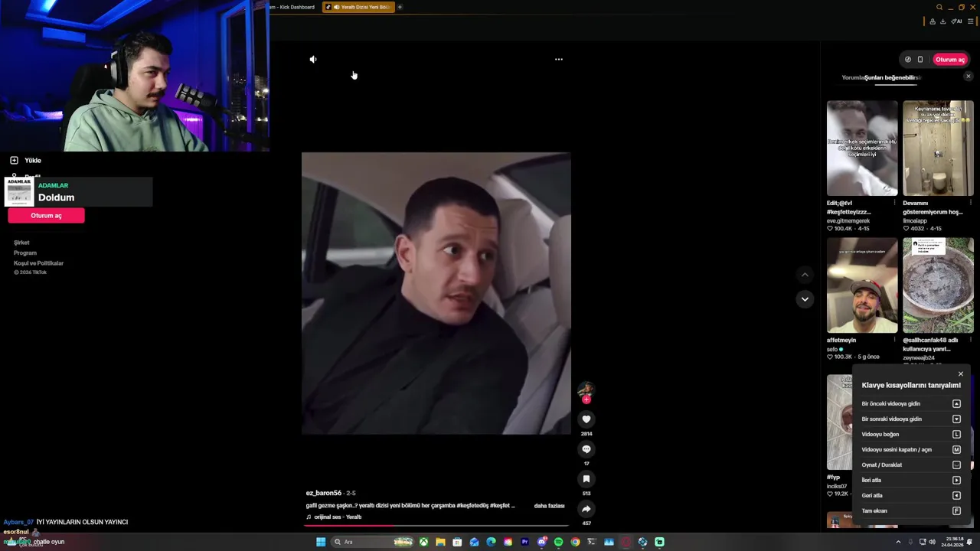Open the browser AI assistant button
The height and width of the screenshot is (551, 980).
(956, 21)
